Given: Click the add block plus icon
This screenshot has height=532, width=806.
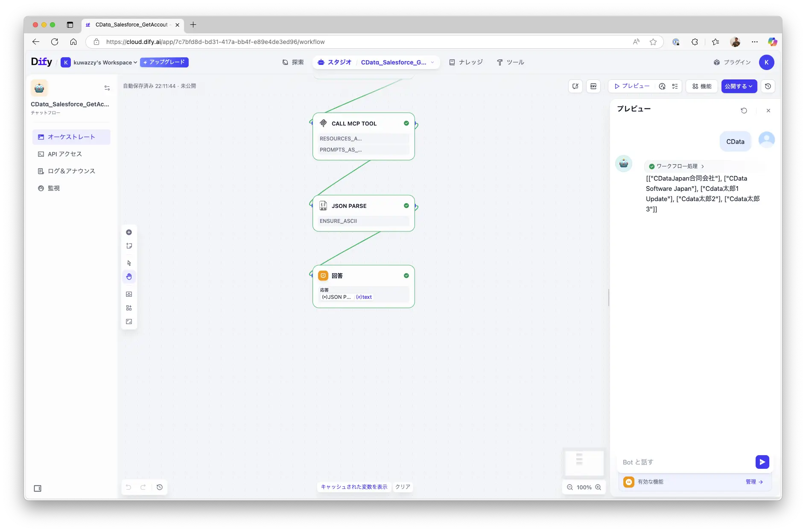Looking at the screenshot, I should point(129,232).
